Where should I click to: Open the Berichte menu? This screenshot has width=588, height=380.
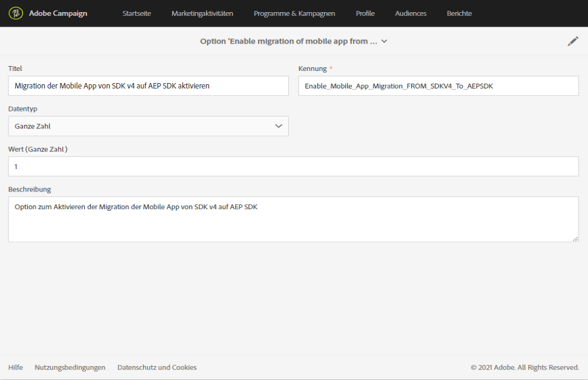point(459,13)
